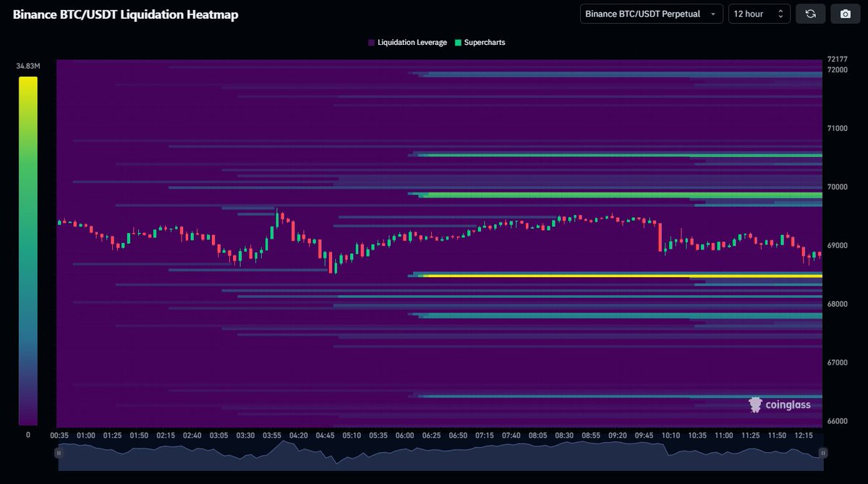Viewport: 868px width, 484px height.
Task: Click the liquidation color scale bar
Action: [x=27, y=251]
